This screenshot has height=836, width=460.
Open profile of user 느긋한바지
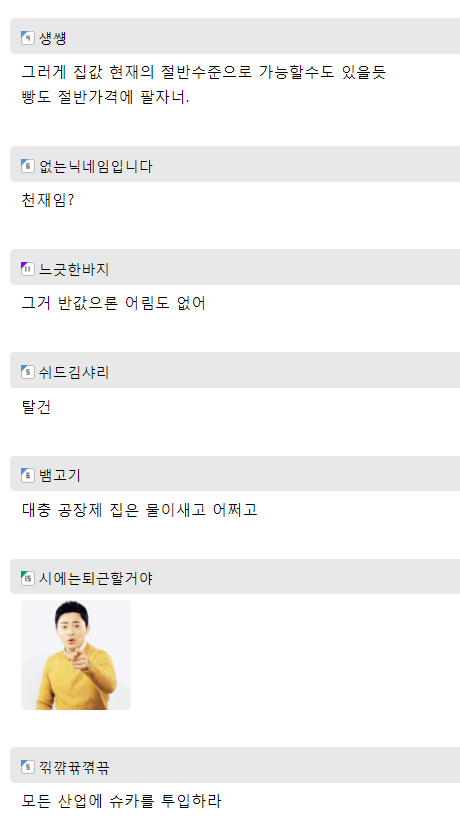point(74,269)
